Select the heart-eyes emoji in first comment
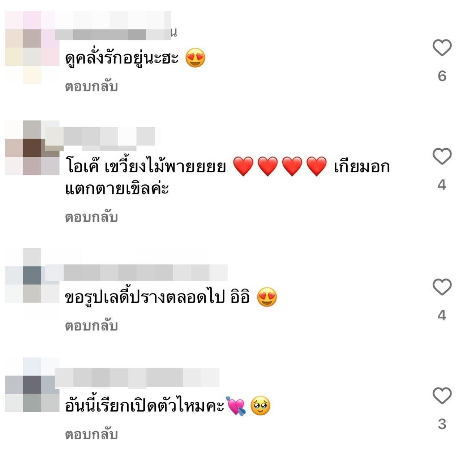The image size is (476, 449). 195,58
